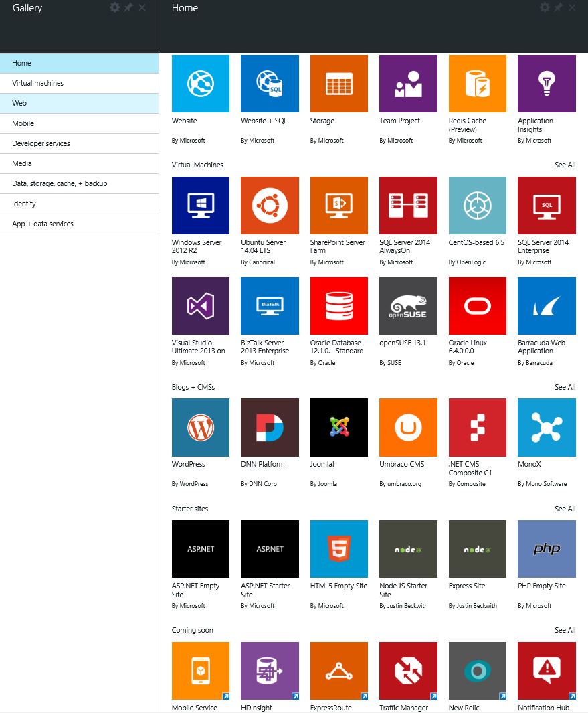
Task: Open the Team Project tile
Action: pyautogui.click(x=408, y=84)
